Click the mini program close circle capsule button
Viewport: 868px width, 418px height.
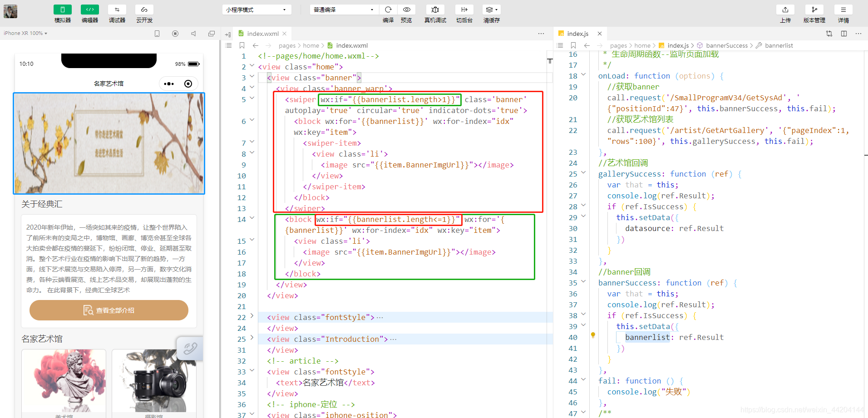tap(188, 84)
